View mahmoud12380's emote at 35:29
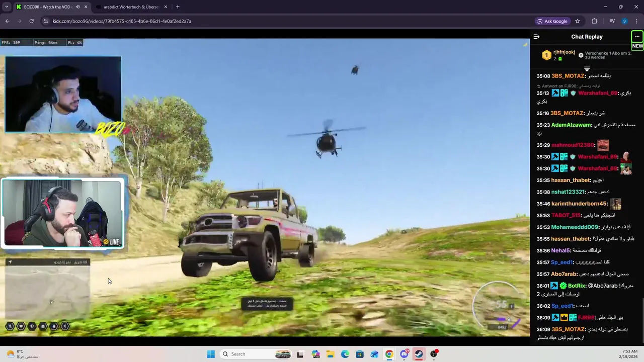The width and height of the screenshot is (644, 362). (603, 145)
